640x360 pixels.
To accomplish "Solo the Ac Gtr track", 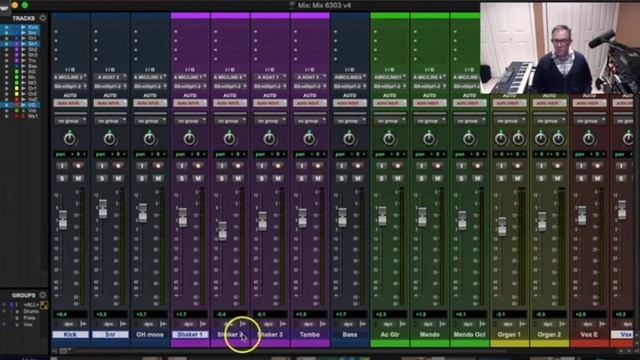I will coord(382,178).
